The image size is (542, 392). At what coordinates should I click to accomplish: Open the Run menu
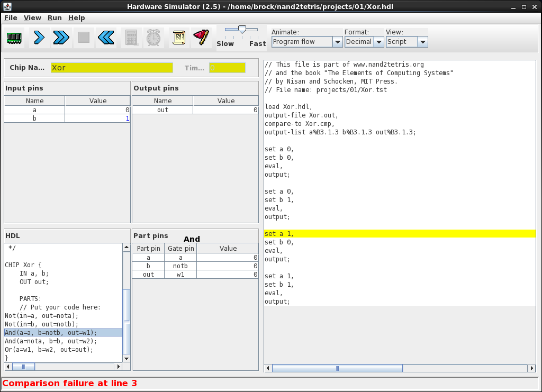click(55, 17)
